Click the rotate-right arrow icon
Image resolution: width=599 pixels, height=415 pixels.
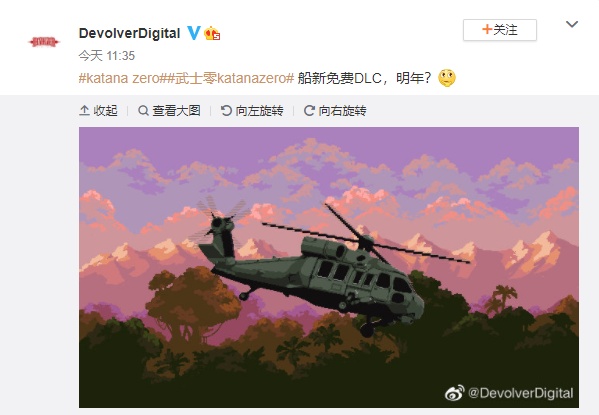coord(309,111)
